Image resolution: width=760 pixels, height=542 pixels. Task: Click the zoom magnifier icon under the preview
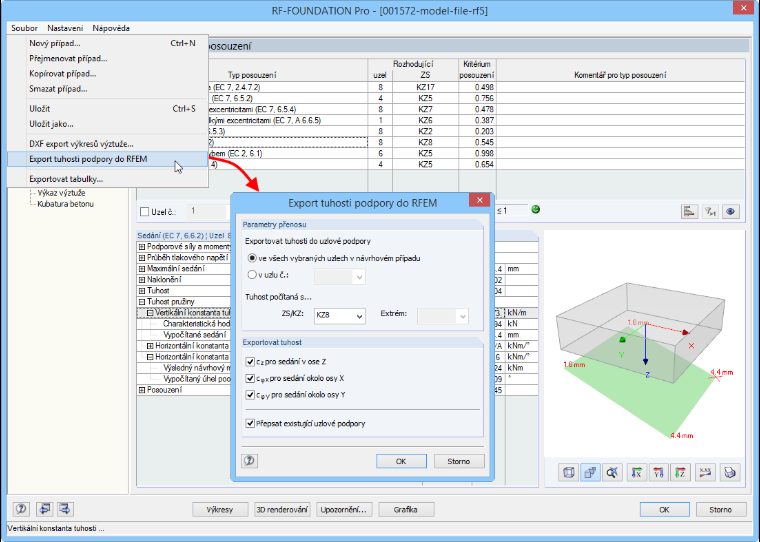[x=612, y=472]
